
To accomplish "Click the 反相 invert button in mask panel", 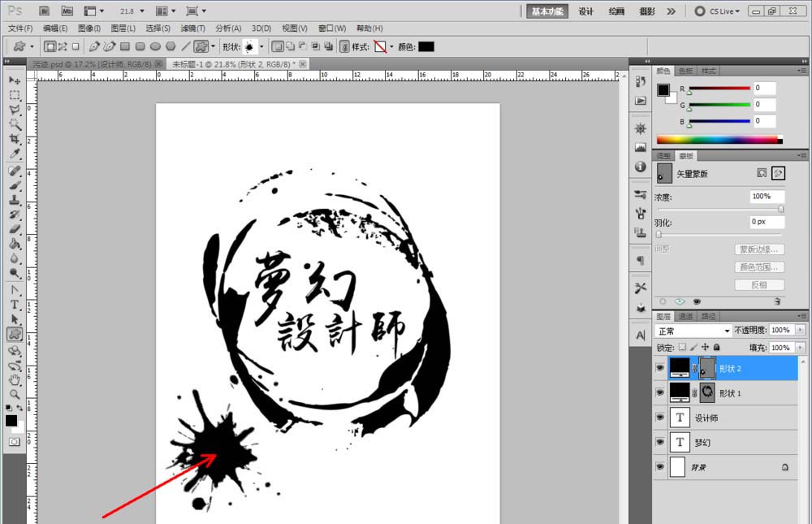I will click(x=758, y=284).
